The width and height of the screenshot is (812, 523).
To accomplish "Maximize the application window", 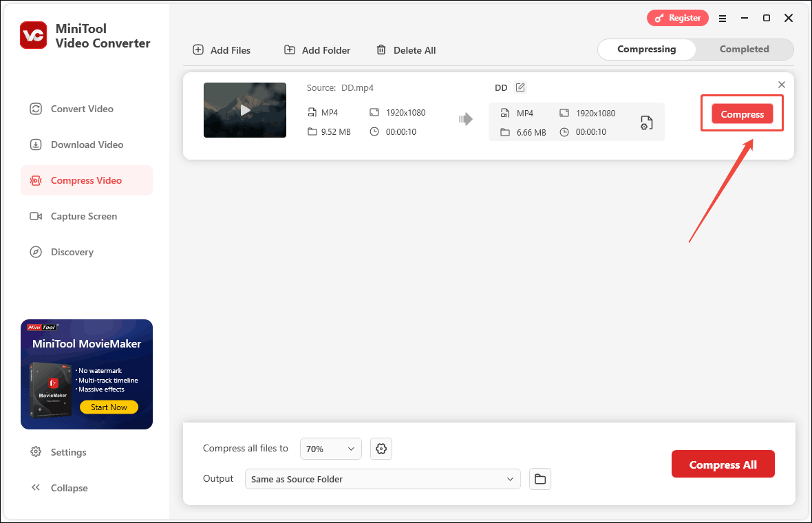I will pyautogui.click(x=767, y=18).
